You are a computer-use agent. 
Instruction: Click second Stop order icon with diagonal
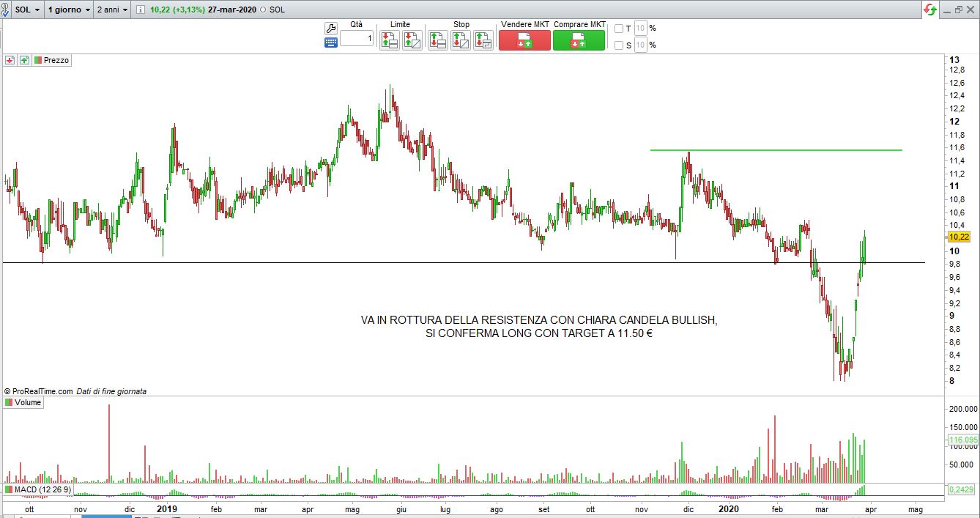(461, 40)
